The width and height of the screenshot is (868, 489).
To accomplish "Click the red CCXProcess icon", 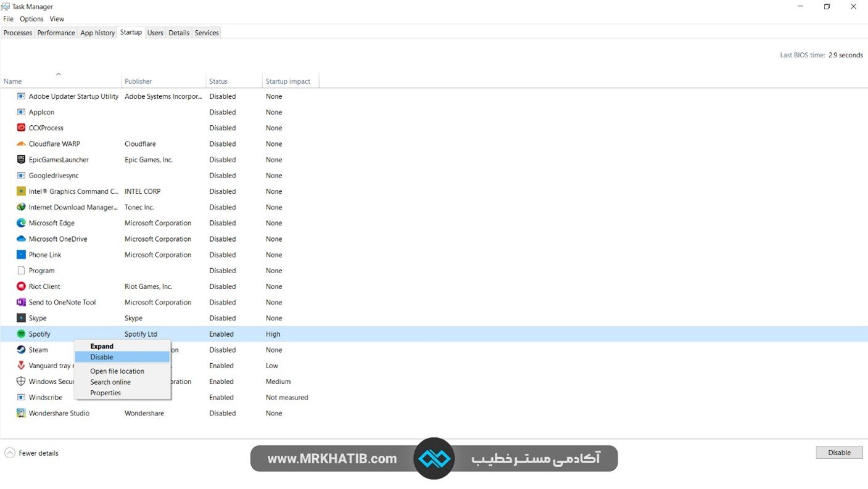I will tap(21, 128).
